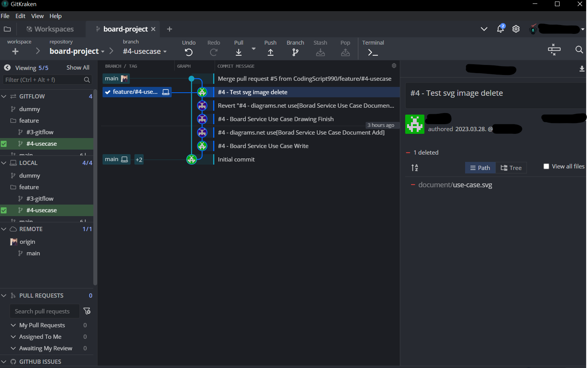Open the Terminal panel icon

click(373, 53)
